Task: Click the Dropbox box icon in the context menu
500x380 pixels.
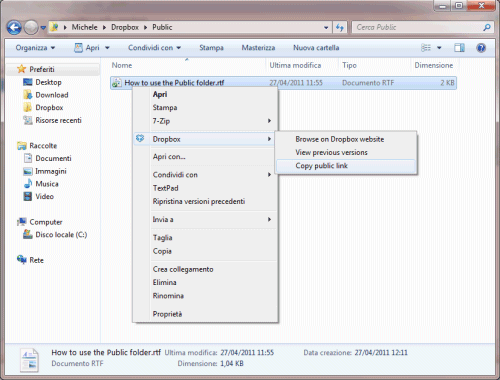Action: pos(140,138)
